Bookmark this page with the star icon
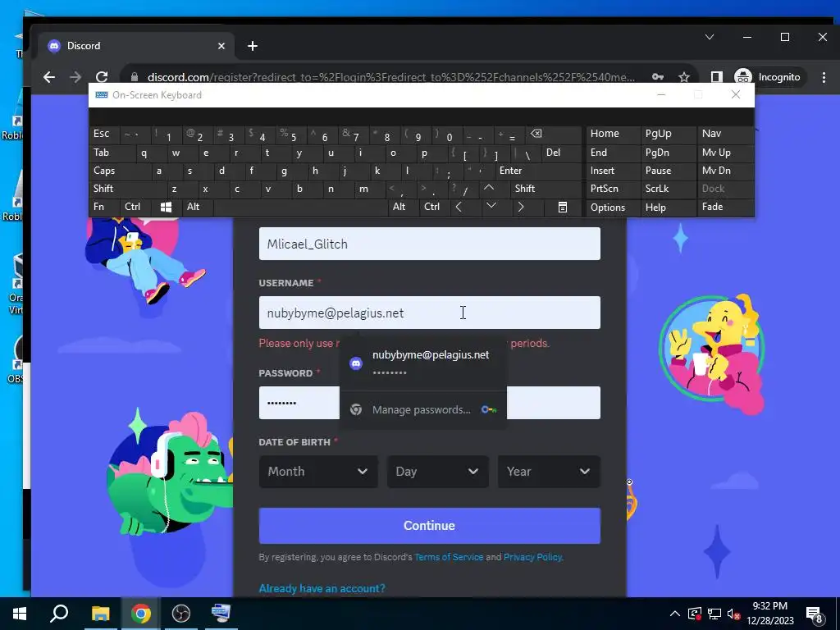The height and width of the screenshot is (630, 840). click(684, 77)
